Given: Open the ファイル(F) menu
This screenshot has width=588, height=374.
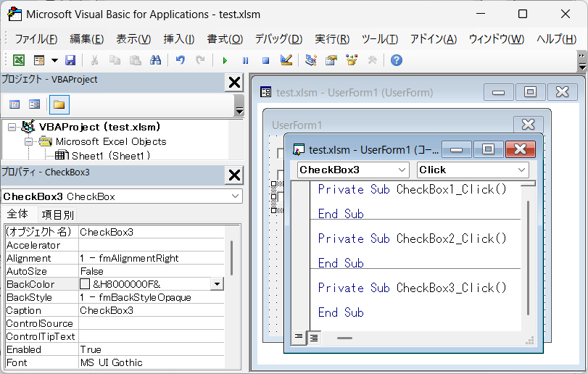Looking at the screenshot, I should point(36,39).
